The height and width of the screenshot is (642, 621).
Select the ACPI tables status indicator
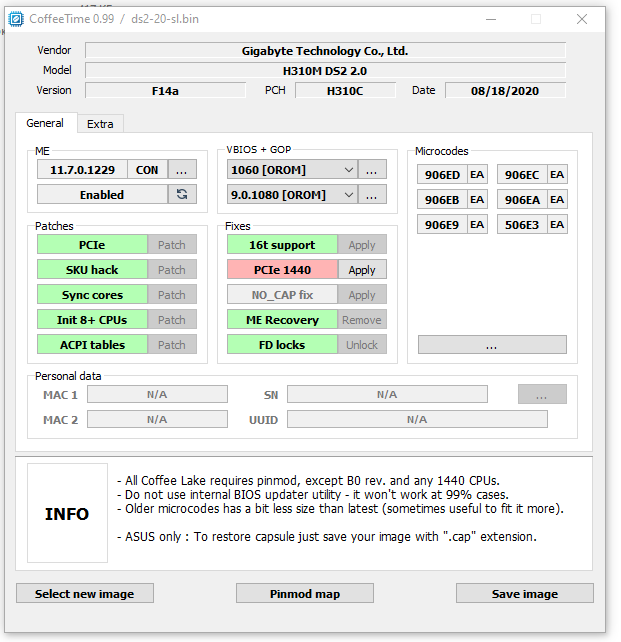pyautogui.click(x=92, y=344)
